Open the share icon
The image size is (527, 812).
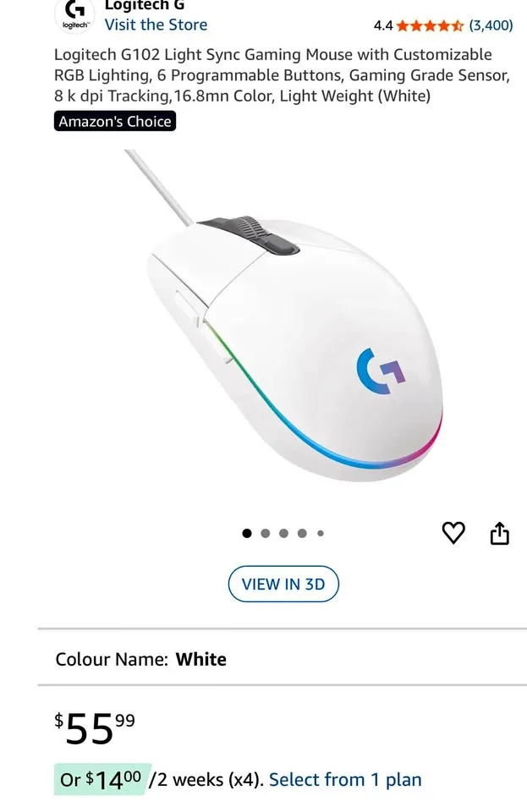(500, 533)
